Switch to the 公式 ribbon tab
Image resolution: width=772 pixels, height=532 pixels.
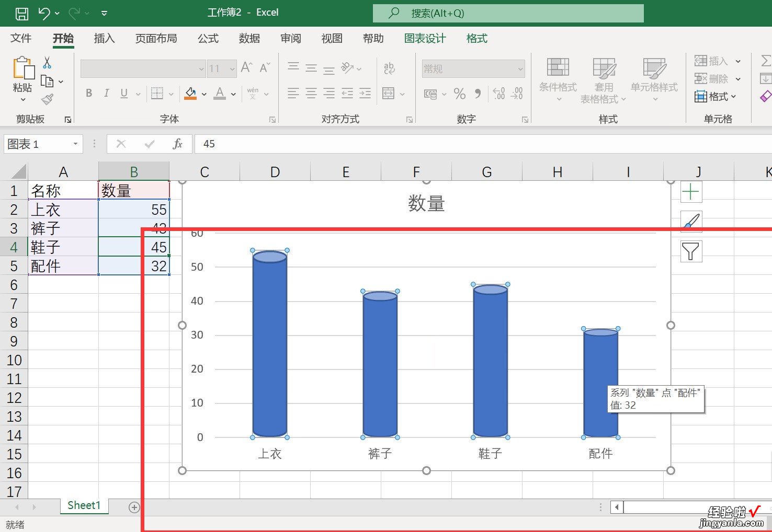[x=208, y=38]
